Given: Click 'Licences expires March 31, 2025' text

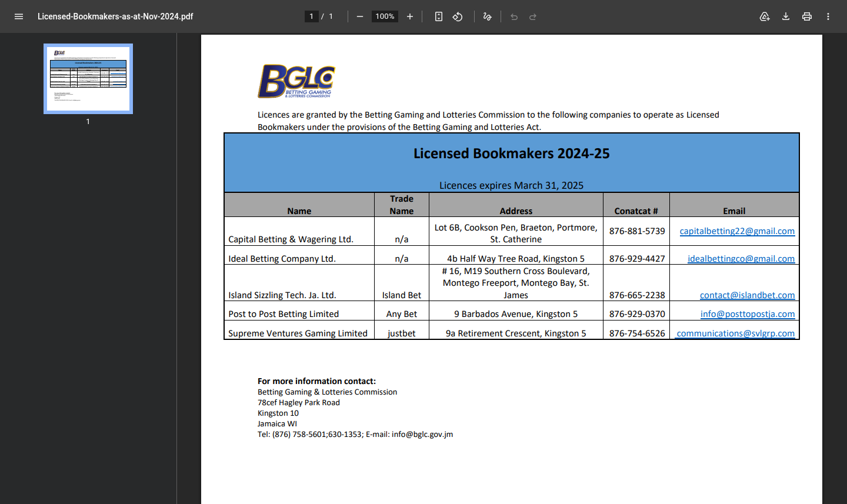Looking at the screenshot, I should point(512,185).
